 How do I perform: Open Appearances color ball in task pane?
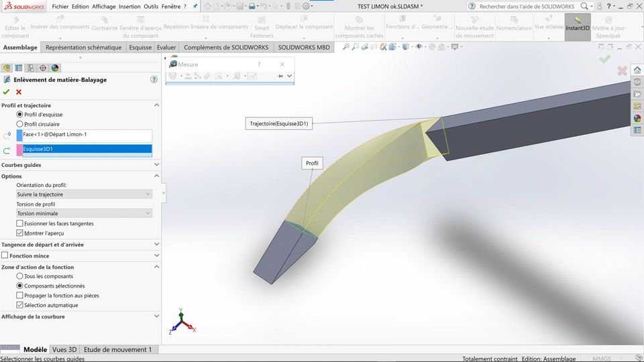point(637,118)
